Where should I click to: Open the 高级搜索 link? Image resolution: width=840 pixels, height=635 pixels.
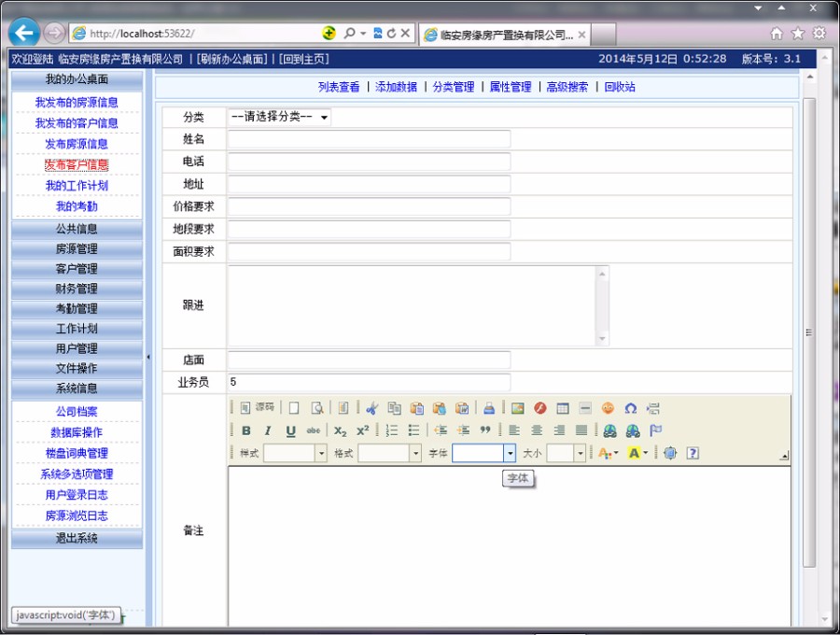coord(567,87)
